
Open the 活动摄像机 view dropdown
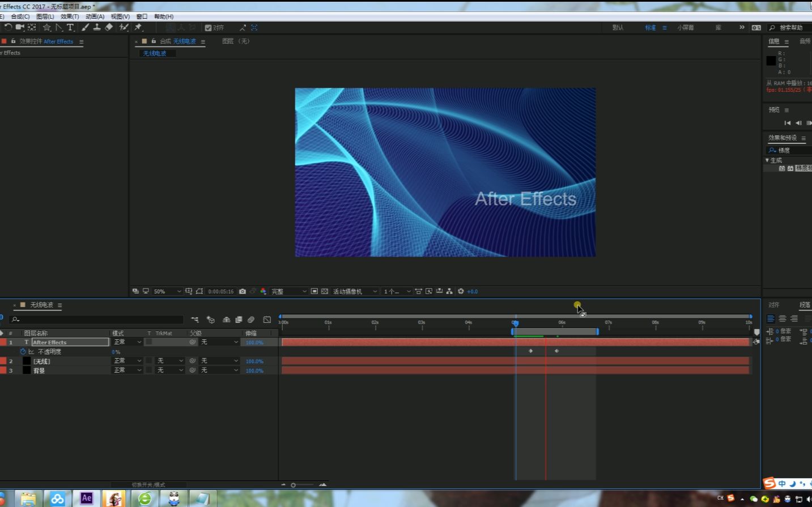point(355,291)
